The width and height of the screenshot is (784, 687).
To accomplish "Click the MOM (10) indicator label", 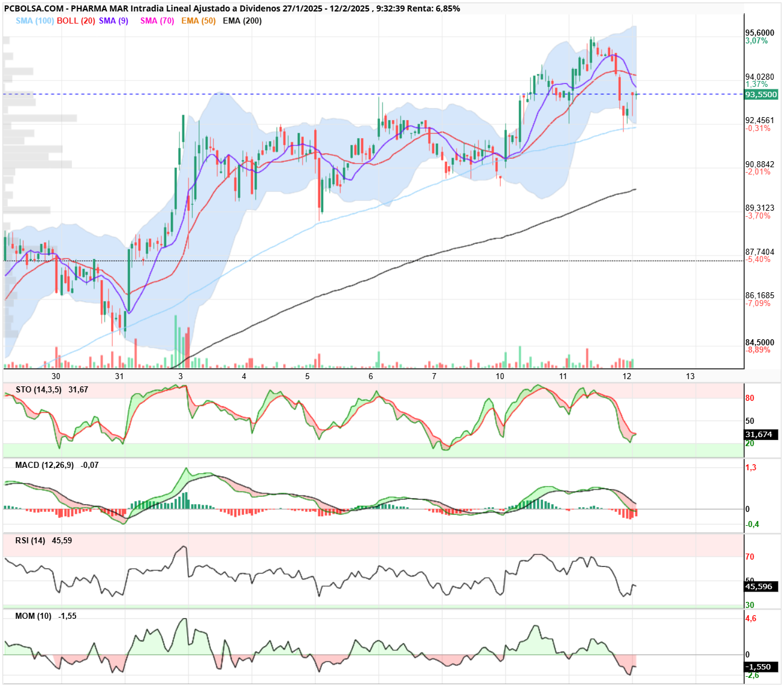I will 33,616.
